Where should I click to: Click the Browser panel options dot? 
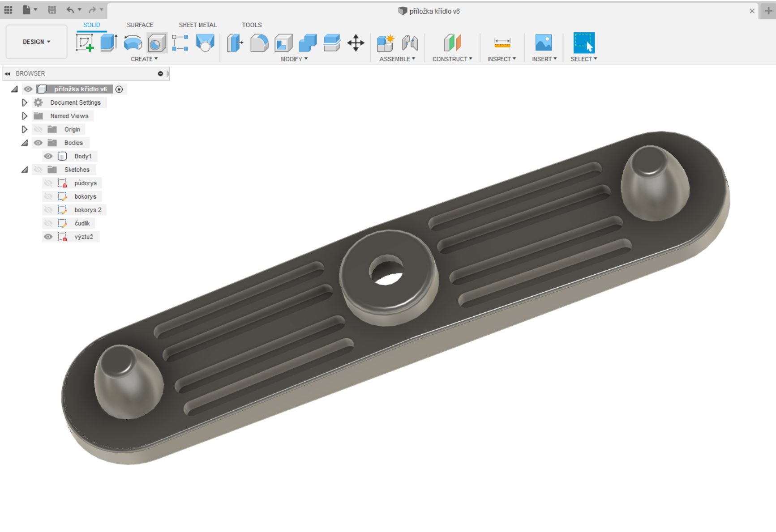(x=160, y=73)
